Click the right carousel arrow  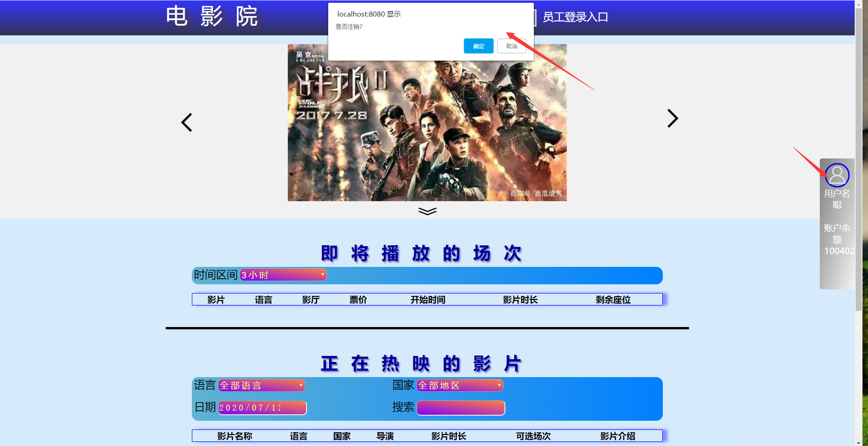point(672,119)
